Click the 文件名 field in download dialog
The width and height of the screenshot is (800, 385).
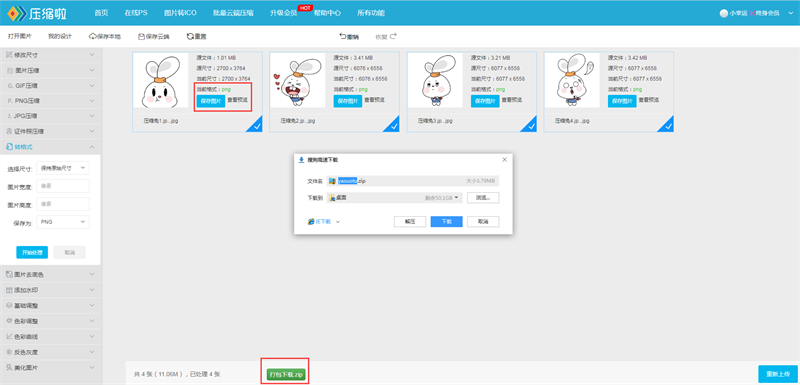pyautogui.click(x=413, y=181)
